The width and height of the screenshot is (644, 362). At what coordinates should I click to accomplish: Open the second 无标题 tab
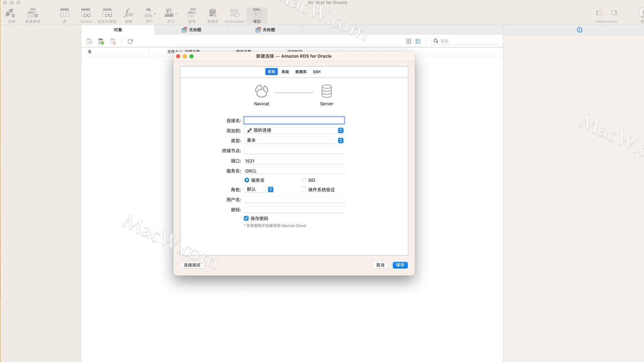tap(265, 30)
